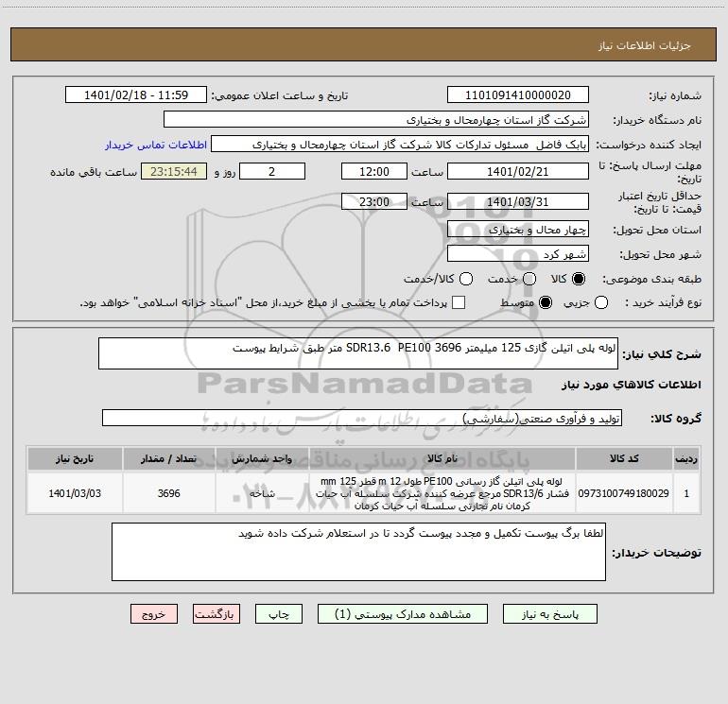Click the تاریخ نیاز column header

(75, 459)
